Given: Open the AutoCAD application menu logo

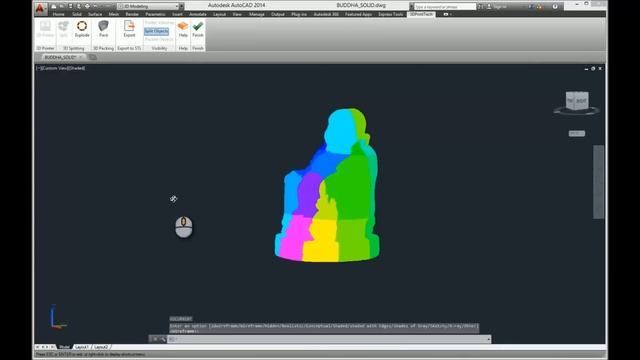Looking at the screenshot, I should 40,8.
